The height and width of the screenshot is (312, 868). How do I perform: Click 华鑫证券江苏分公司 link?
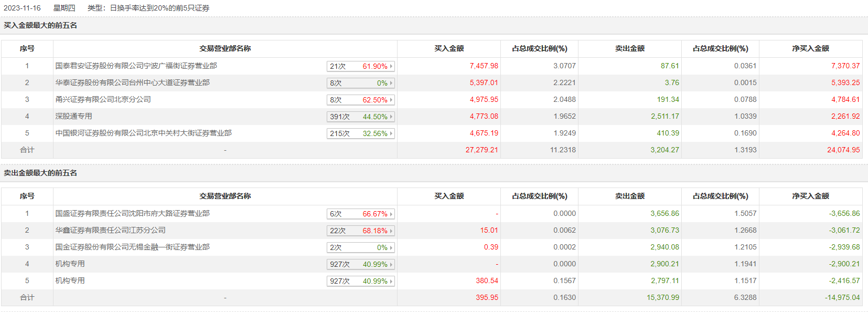click(x=110, y=230)
